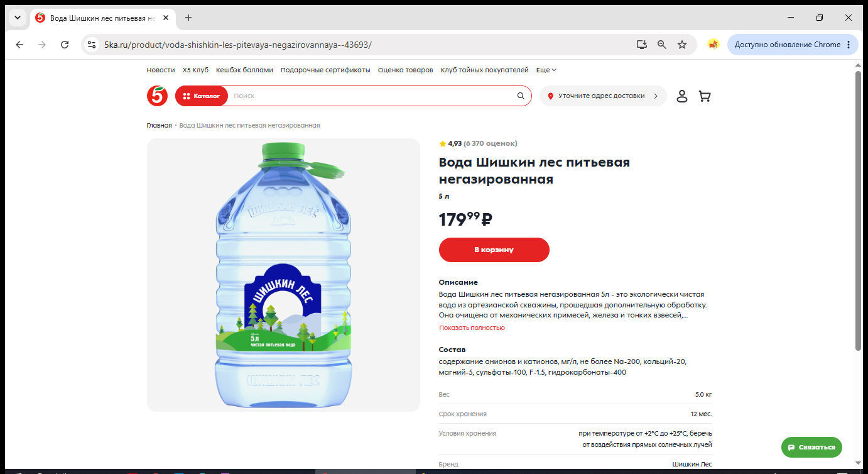Click the search magnifier icon
The image size is (868, 474).
521,96
